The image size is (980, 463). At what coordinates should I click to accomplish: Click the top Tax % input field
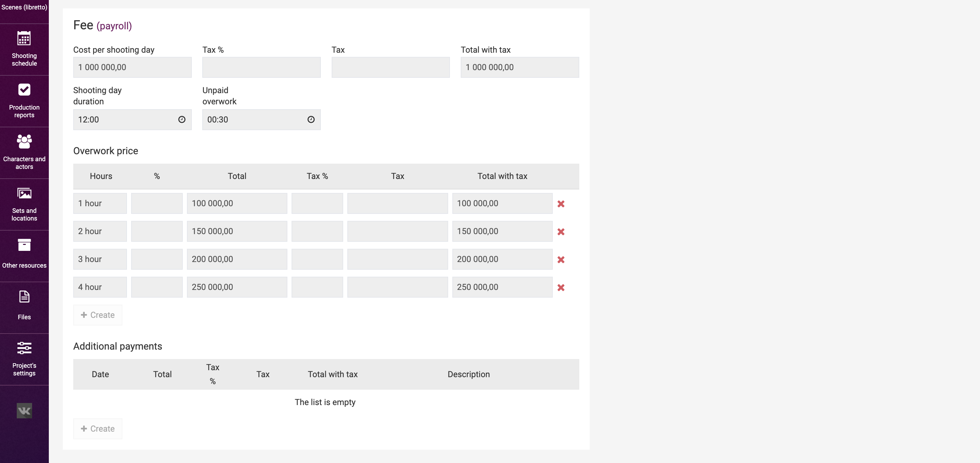261,67
